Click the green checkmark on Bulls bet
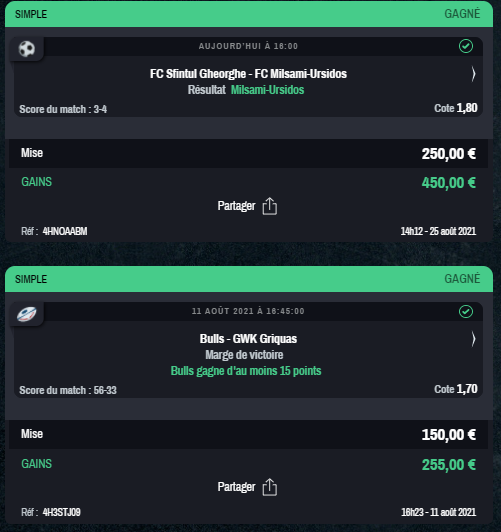The width and height of the screenshot is (501, 532). 466,311
